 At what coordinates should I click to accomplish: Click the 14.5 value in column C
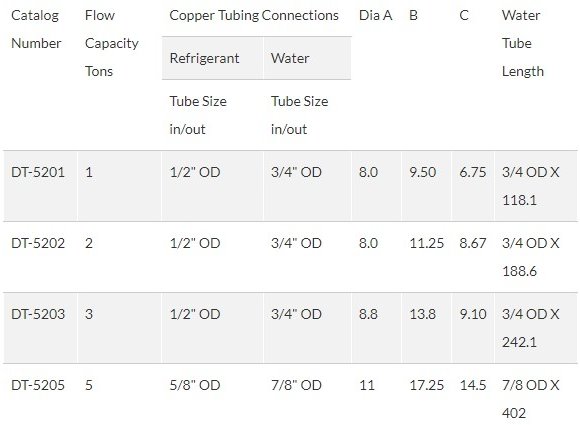(473, 385)
